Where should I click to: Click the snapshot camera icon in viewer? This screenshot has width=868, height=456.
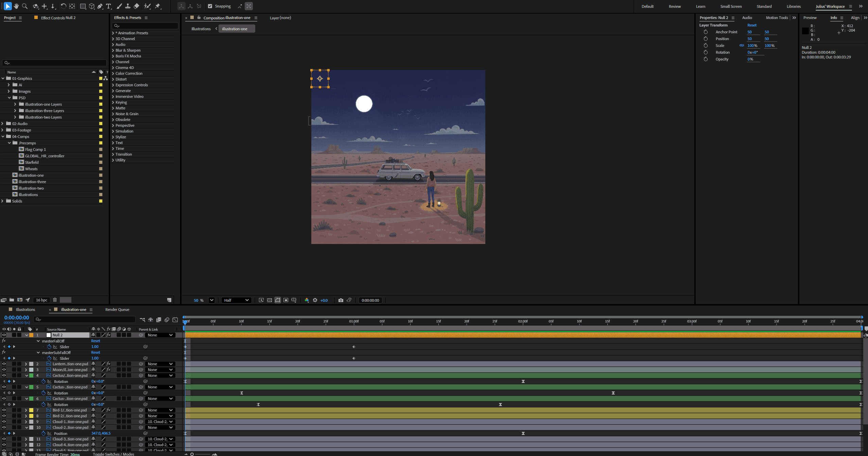click(x=341, y=300)
